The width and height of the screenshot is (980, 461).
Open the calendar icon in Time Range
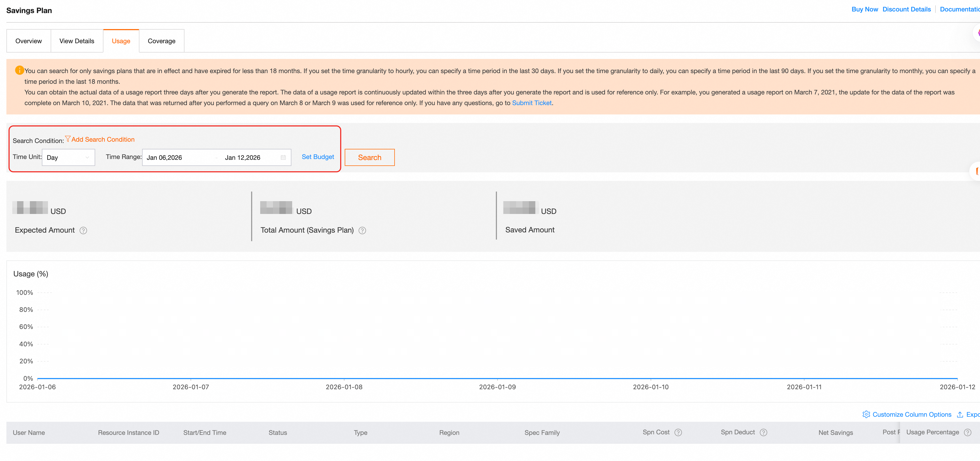pos(283,158)
